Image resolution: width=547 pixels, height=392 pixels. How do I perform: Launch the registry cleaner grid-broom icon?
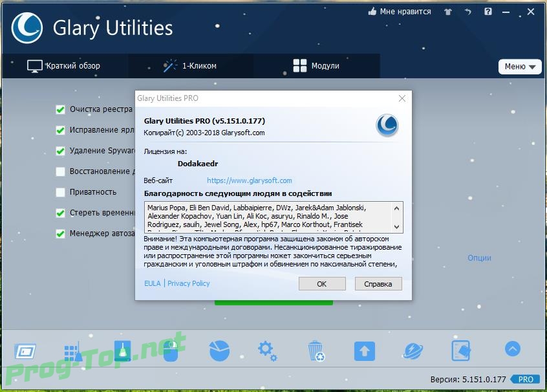[73, 351]
